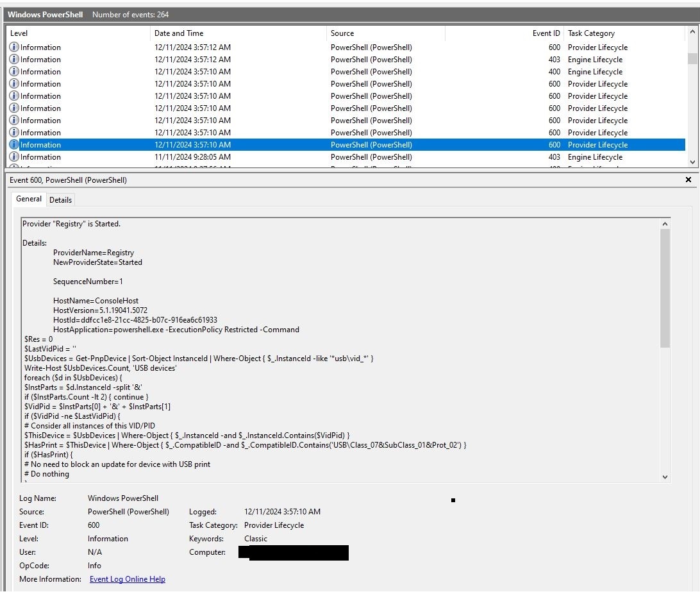
Task: Open the Event Log Online Help link
Action: point(127,579)
